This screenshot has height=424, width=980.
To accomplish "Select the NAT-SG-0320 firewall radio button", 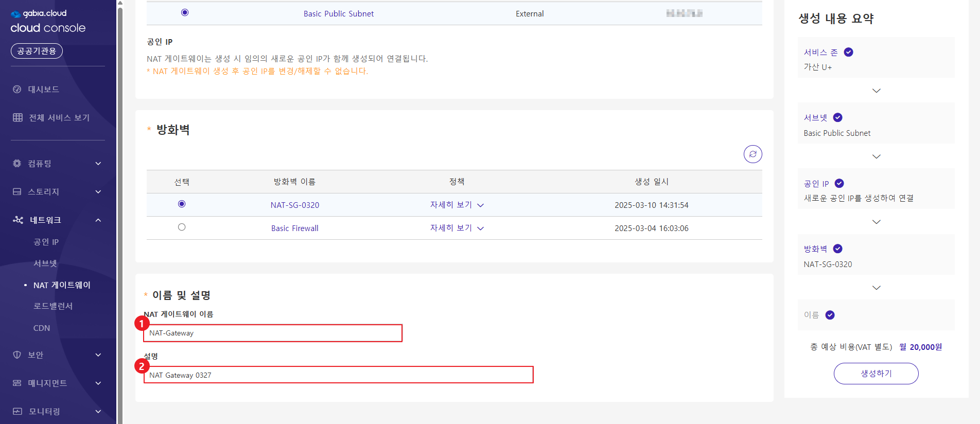I will 182,204.
